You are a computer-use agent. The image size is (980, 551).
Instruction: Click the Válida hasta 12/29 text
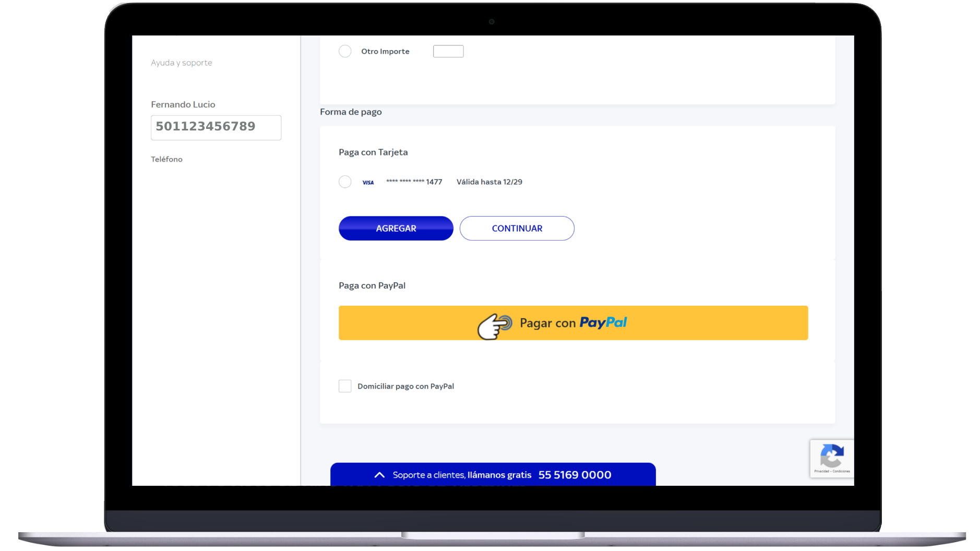[x=489, y=182]
